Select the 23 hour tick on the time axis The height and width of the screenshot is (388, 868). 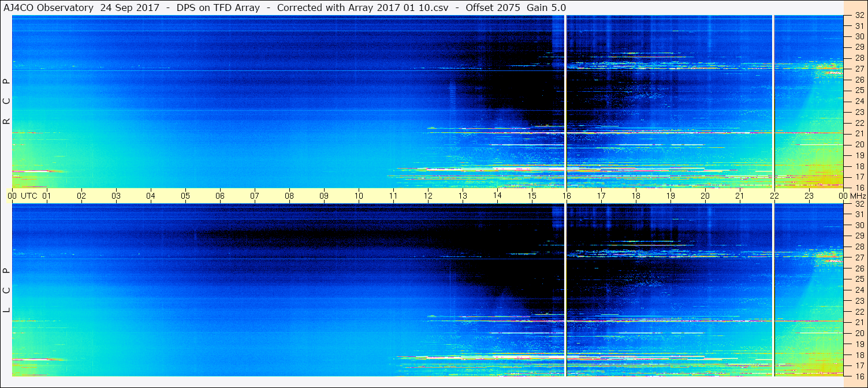[x=809, y=196]
